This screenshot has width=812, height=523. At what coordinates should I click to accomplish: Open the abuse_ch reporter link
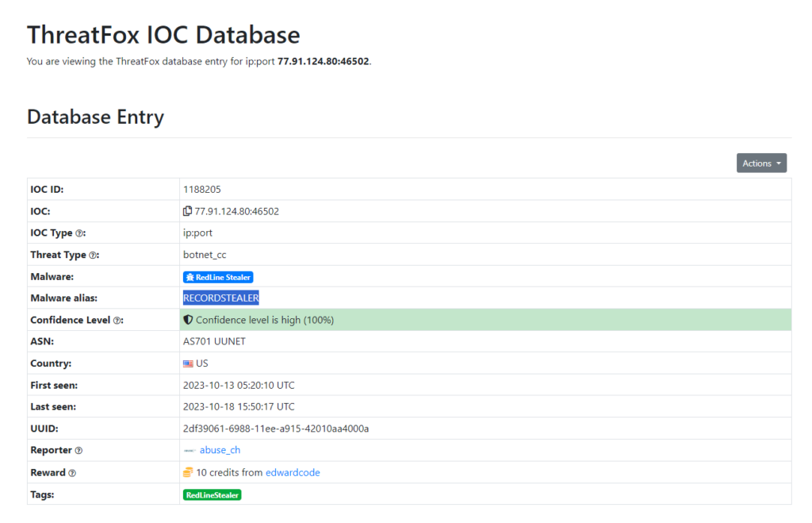pos(220,450)
